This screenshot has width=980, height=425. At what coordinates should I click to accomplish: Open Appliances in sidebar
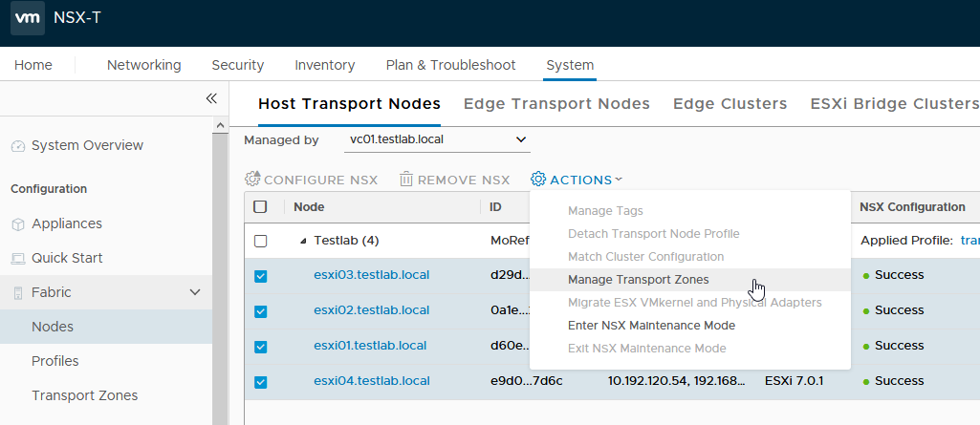tap(67, 223)
